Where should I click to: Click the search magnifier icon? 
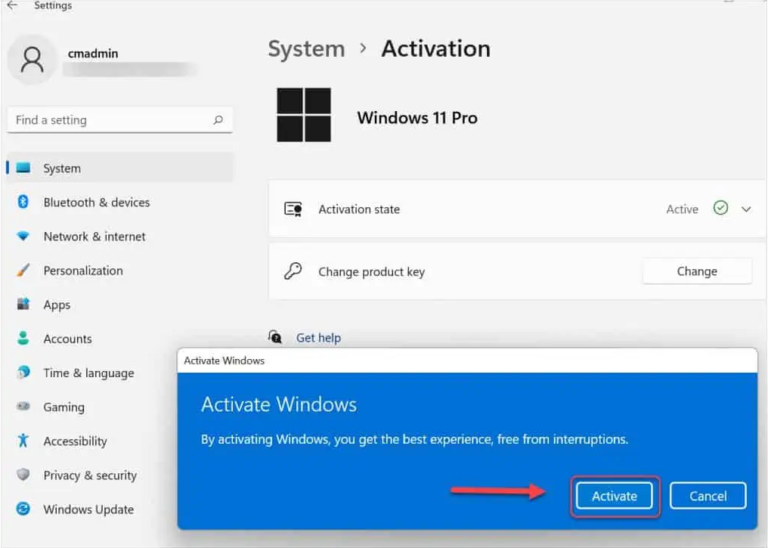coord(218,119)
